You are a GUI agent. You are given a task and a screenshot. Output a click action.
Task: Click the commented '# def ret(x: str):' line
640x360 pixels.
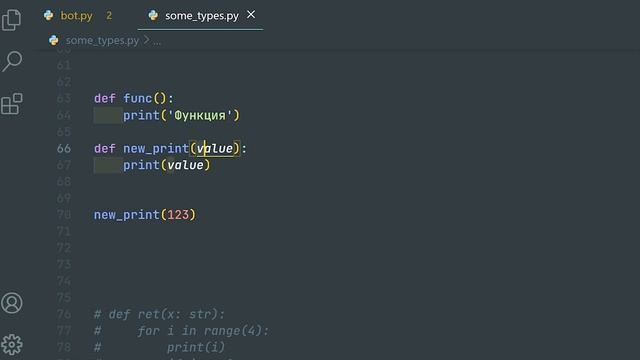pyautogui.click(x=160, y=314)
